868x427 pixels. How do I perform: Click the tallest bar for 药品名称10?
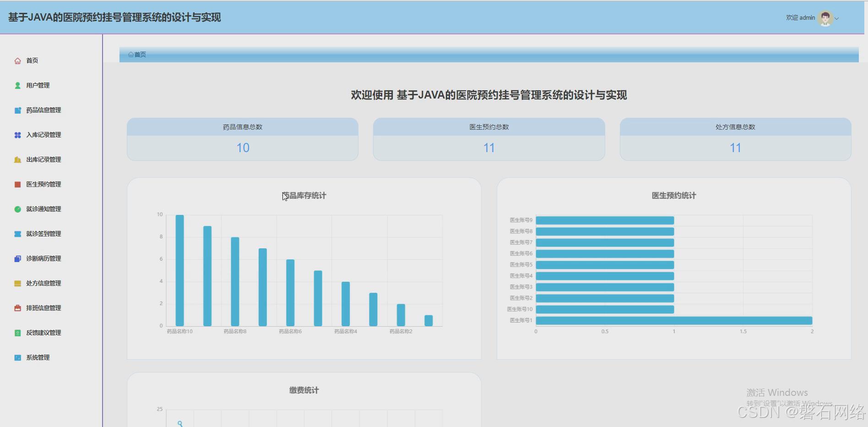click(x=180, y=270)
